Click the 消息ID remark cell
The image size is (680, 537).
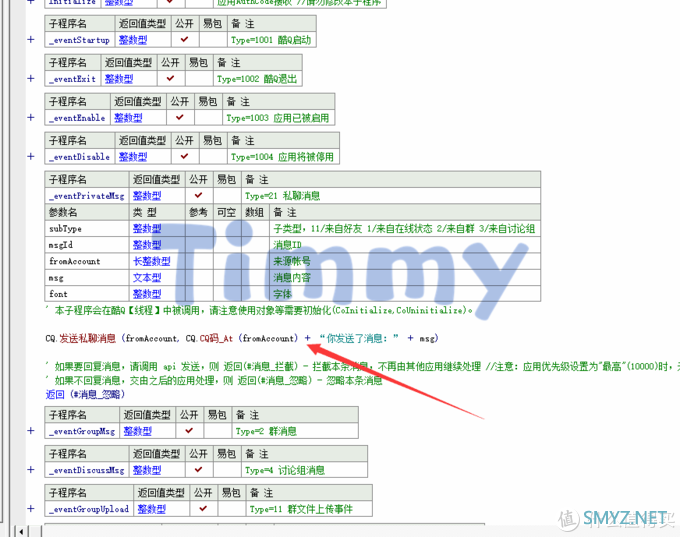[405, 245]
